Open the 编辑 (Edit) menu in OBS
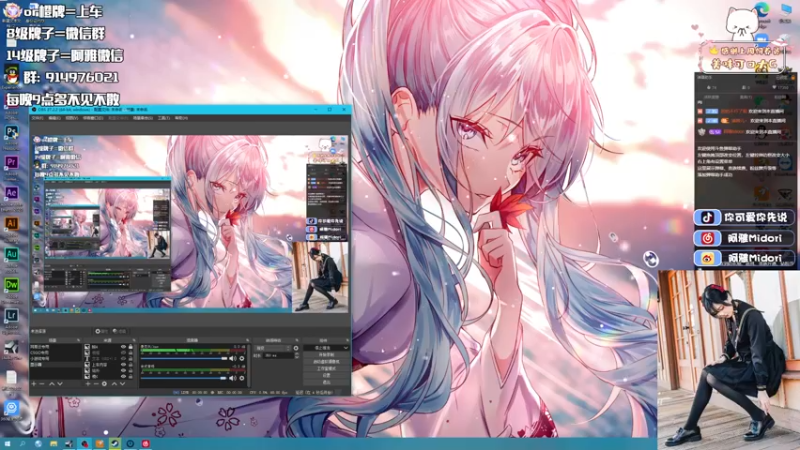Screen dimensions: 800x450 [55, 118]
